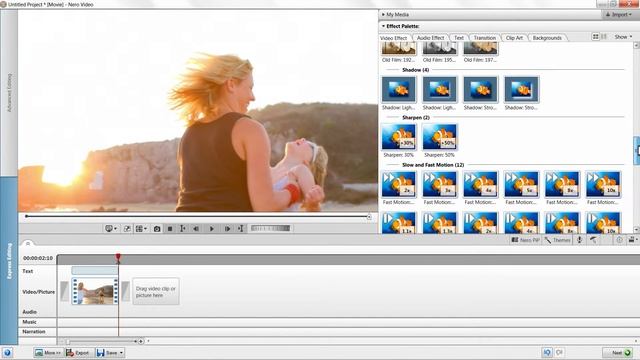Switch to the Backgrounds tab
This screenshot has height=360, width=640.
(x=547, y=38)
